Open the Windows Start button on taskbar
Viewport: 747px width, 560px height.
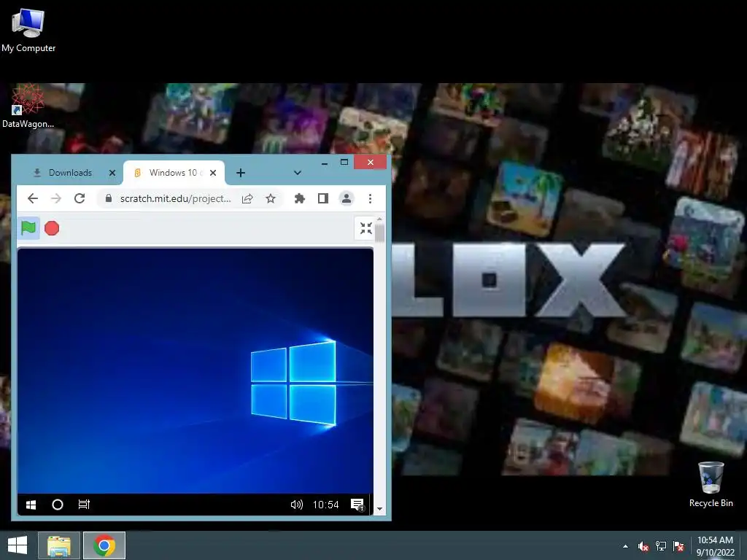click(x=18, y=545)
